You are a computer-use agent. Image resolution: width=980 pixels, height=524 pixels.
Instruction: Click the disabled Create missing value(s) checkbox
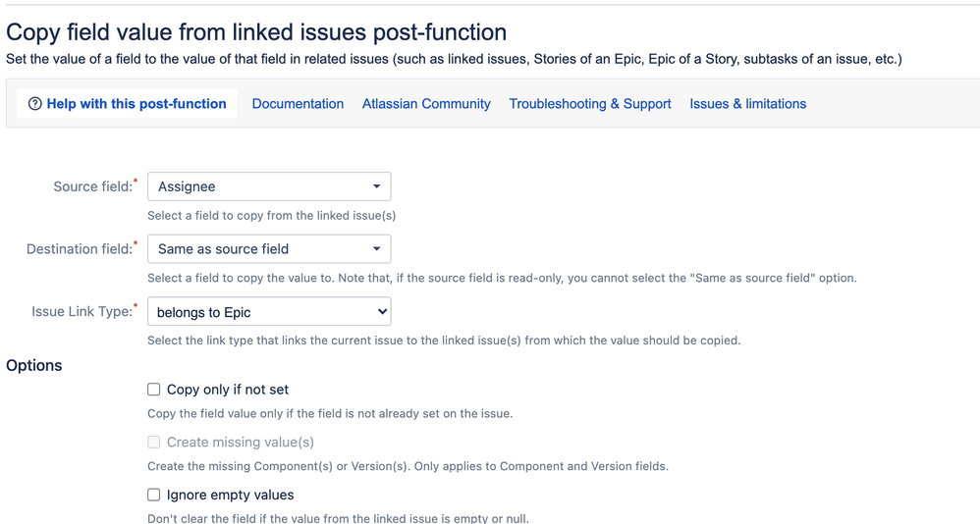click(154, 443)
